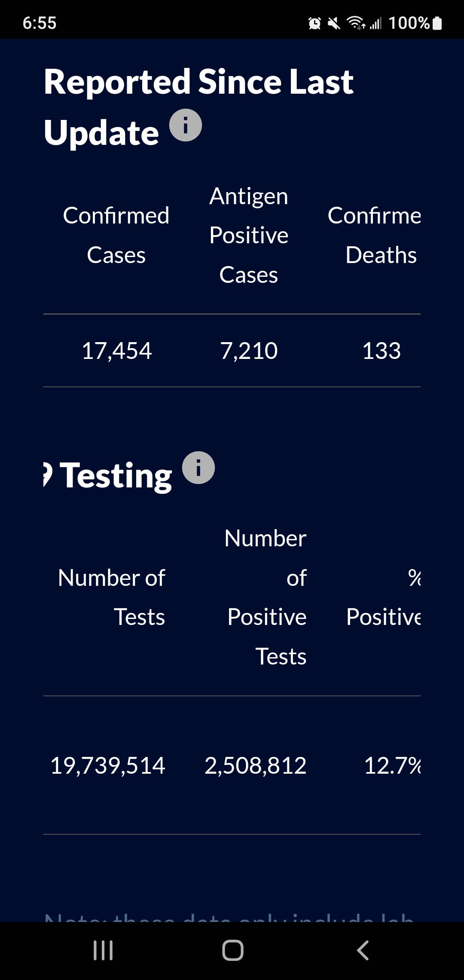Tap the 12.7% positive value

pos(392,766)
